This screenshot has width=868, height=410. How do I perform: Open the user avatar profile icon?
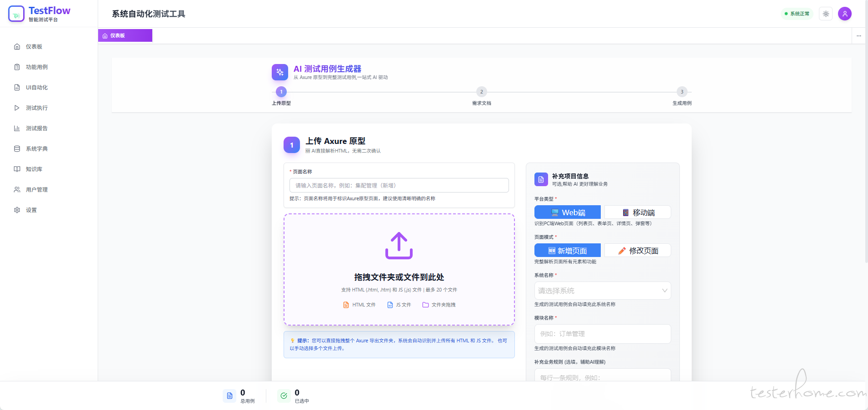pyautogui.click(x=844, y=14)
